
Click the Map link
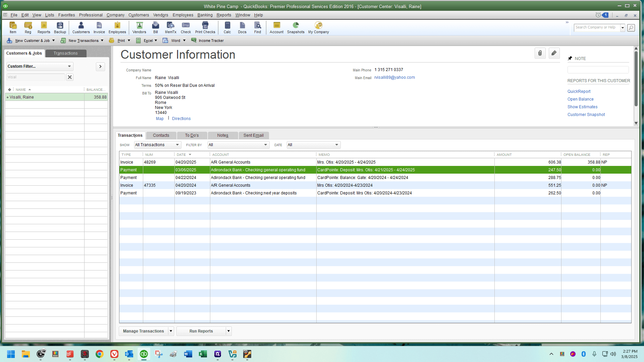pos(160,119)
